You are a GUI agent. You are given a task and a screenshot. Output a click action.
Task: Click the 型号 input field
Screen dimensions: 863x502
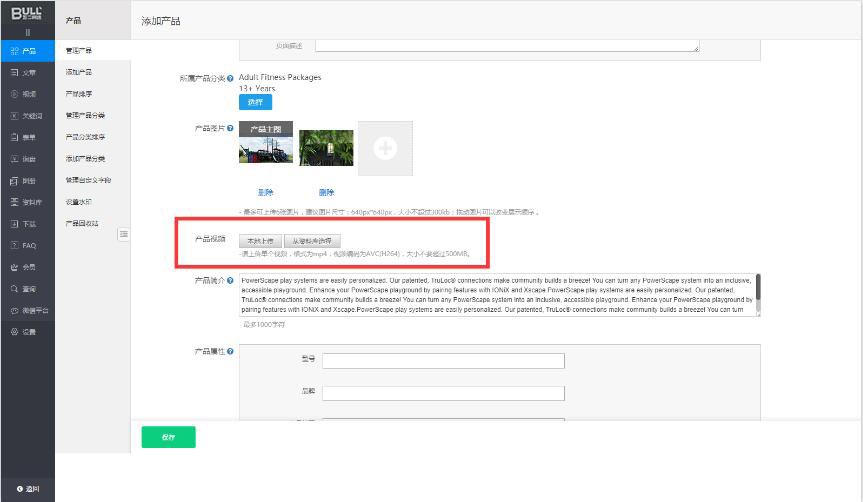click(443, 361)
